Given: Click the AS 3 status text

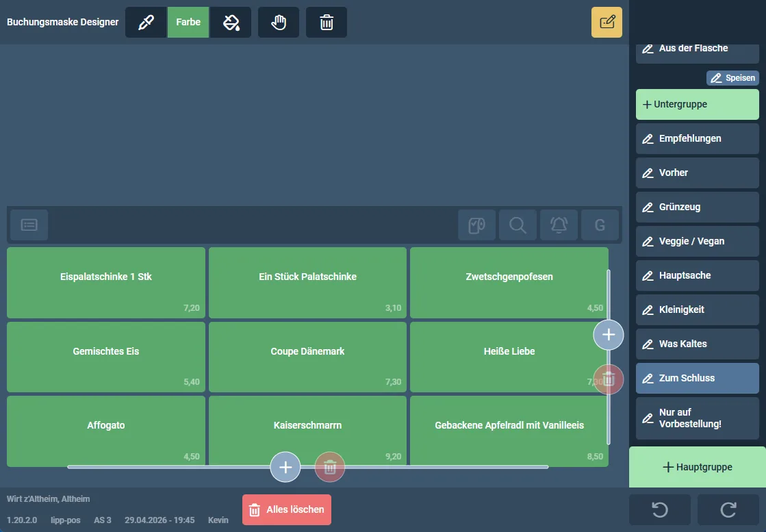Looking at the screenshot, I should coord(103,520).
